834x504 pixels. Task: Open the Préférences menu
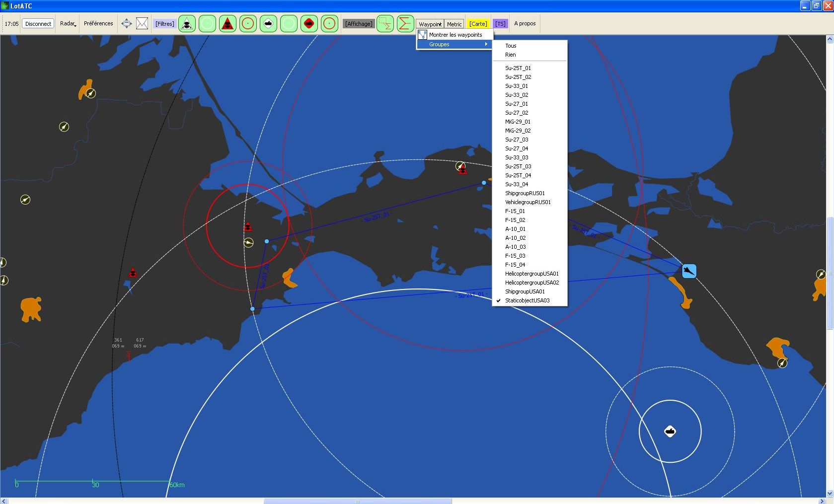[98, 23]
